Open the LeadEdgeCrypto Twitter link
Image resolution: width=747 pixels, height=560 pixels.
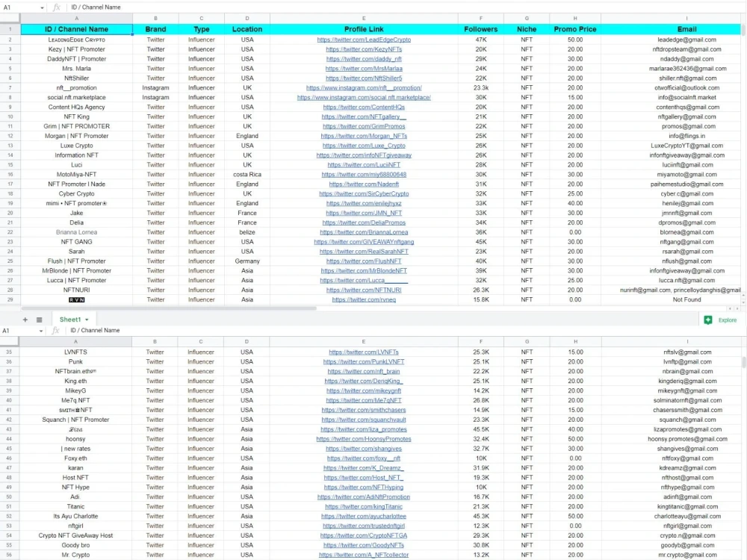pos(364,40)
